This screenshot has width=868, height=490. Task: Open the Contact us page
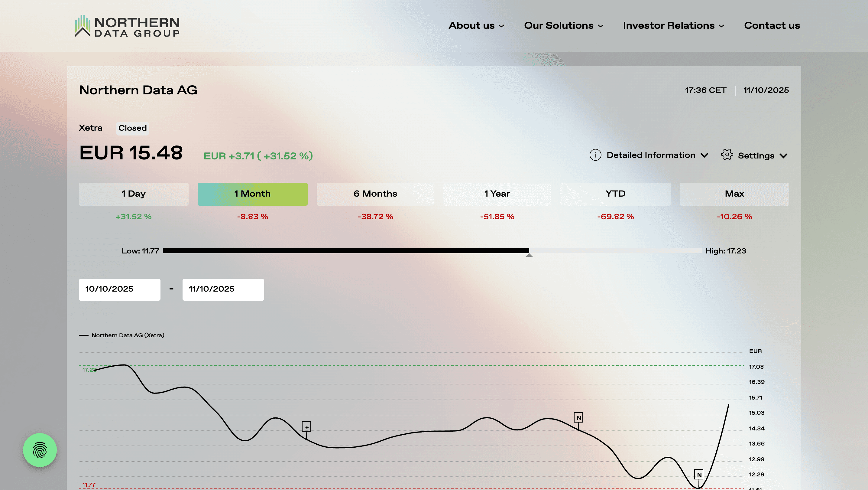pos(772,26)
